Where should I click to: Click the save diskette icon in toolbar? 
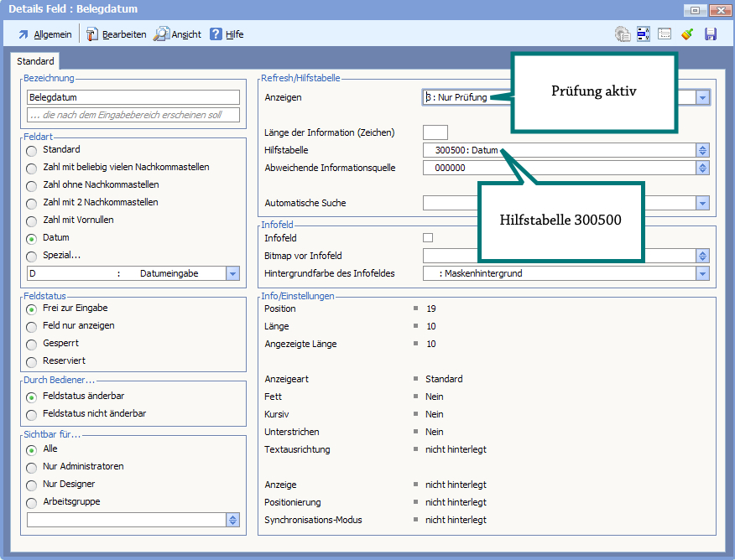711,34
